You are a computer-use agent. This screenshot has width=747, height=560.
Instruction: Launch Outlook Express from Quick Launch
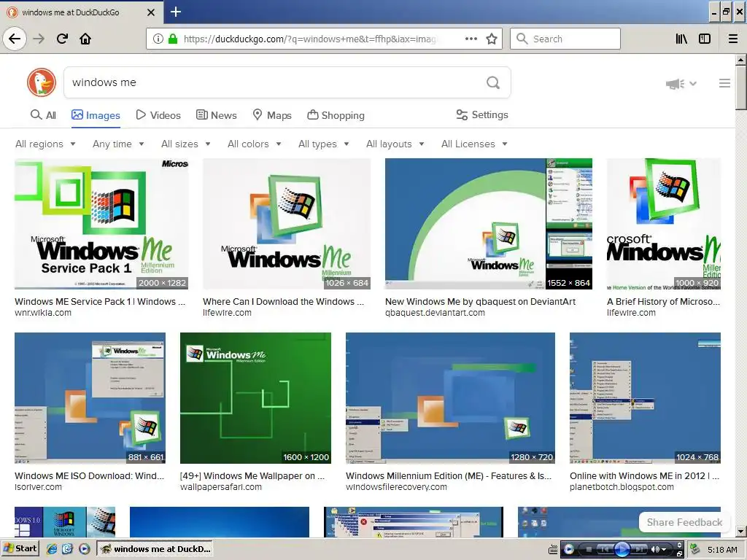point(67,548)
